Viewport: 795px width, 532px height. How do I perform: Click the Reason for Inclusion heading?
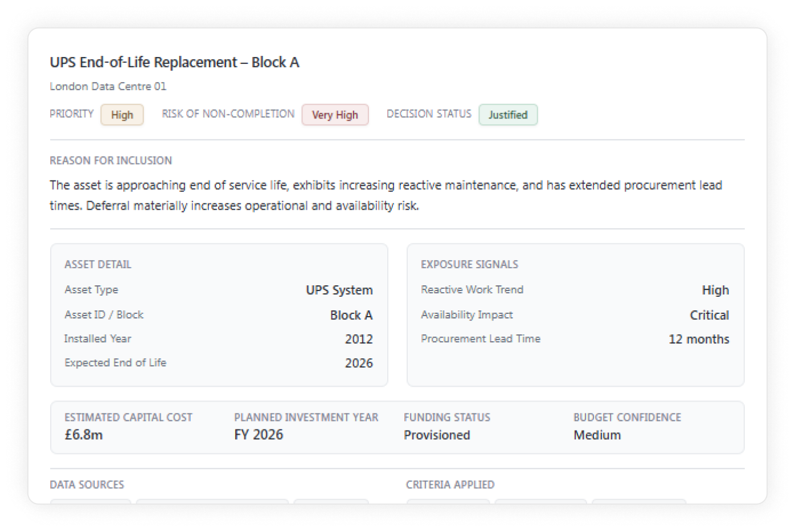(x=110, y=161)
